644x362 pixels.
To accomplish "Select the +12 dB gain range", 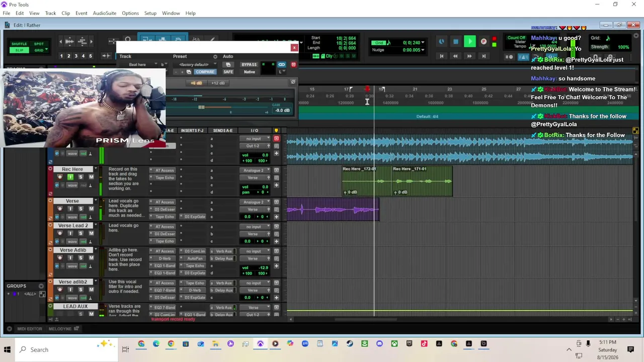I will (218, 83).
